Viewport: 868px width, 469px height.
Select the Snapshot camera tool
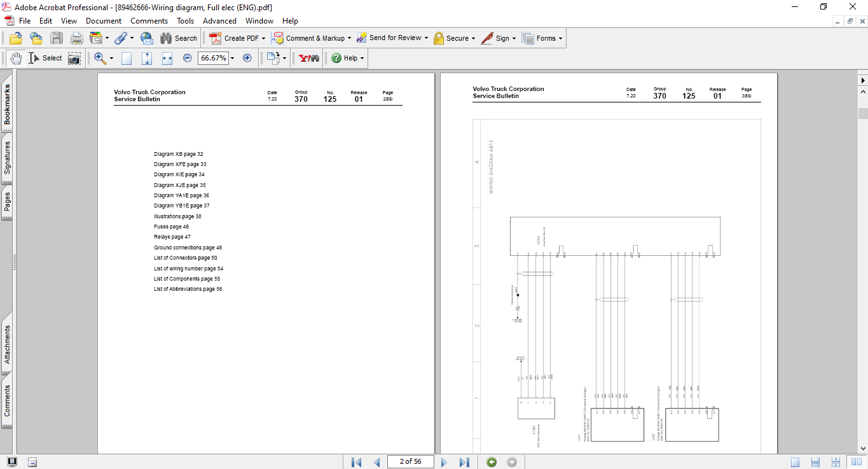pos(74,59)
